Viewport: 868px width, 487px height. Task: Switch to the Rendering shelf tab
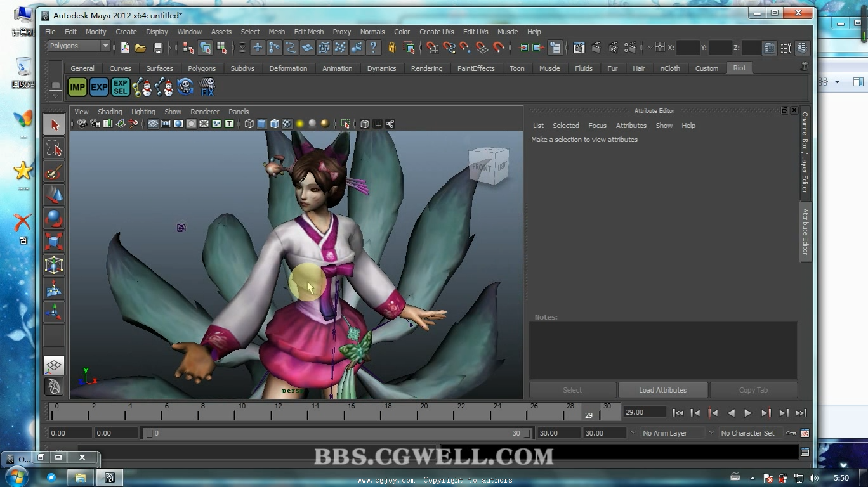point(426,68)
